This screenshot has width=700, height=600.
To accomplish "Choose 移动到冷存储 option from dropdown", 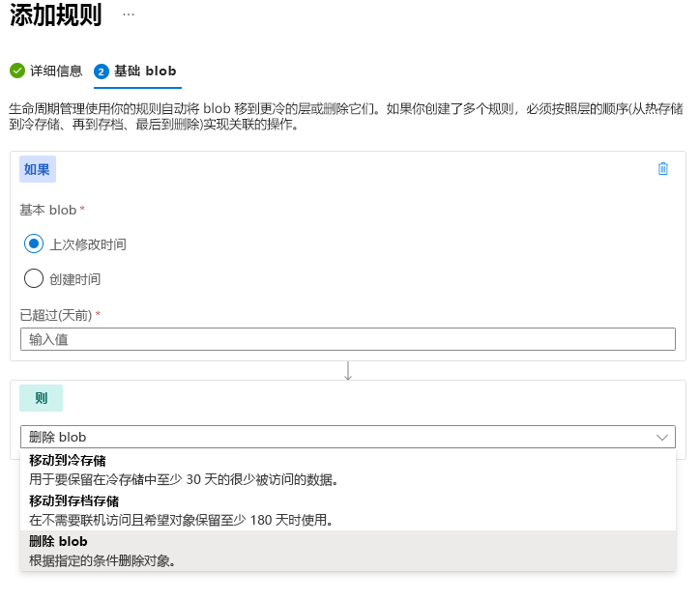I will point(348,470).
